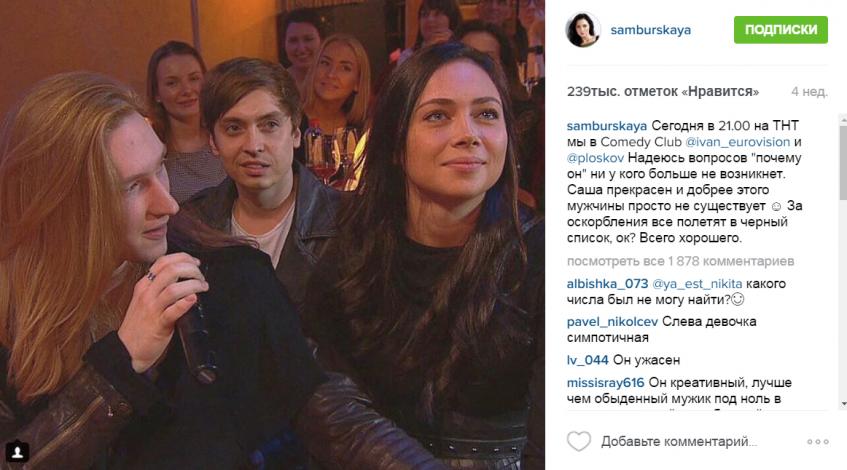This screenshot has height=470, width=847.
Task: Open the @ploskov mention link
Action: [595, 158]
